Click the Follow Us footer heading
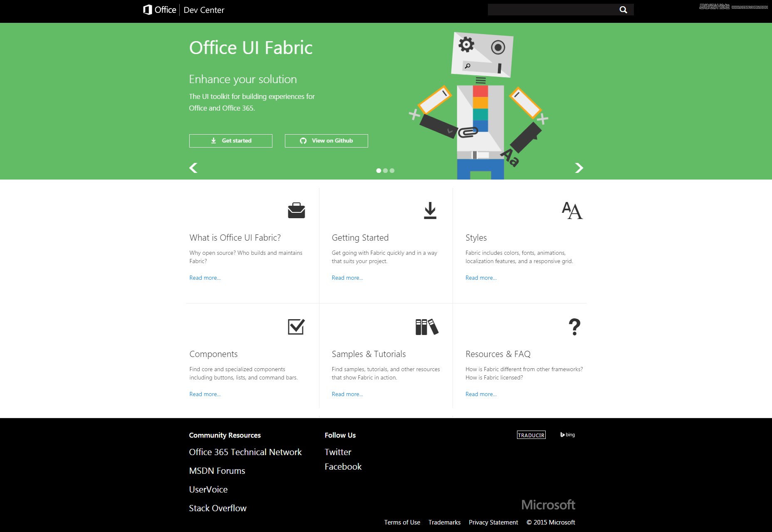Screen dimensions: 772x532 340,435
